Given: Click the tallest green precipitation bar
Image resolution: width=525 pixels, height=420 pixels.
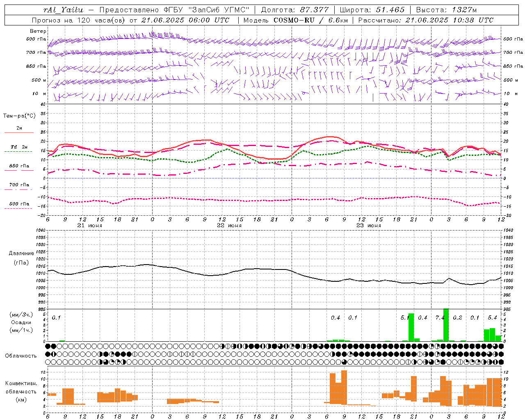Looking at the screenshot, I should click(446, 325).
